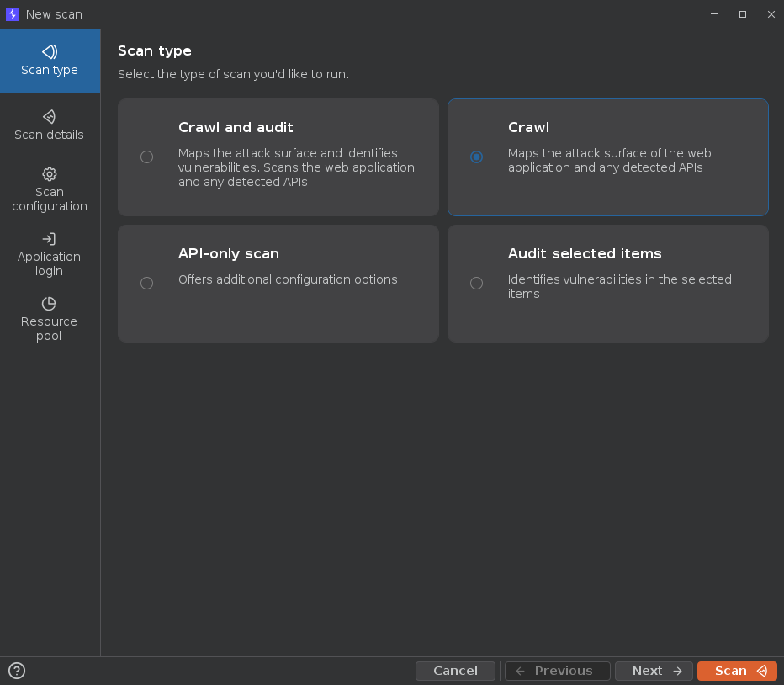This screenshot has width=784, height=685.
Task: Select the Crawl and audit radio button
Action: [x=147, y=157]
